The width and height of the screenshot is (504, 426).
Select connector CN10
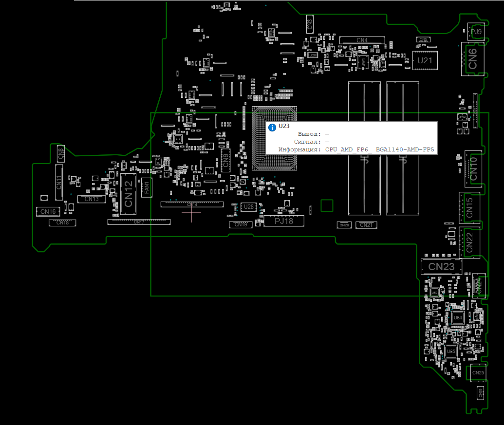coord(473,168)
